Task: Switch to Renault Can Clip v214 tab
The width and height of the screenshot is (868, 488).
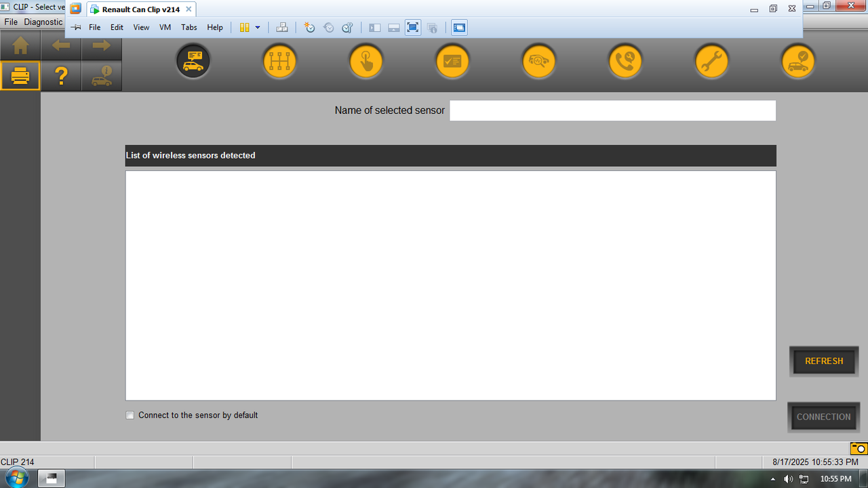Action: tap(141, 9)
